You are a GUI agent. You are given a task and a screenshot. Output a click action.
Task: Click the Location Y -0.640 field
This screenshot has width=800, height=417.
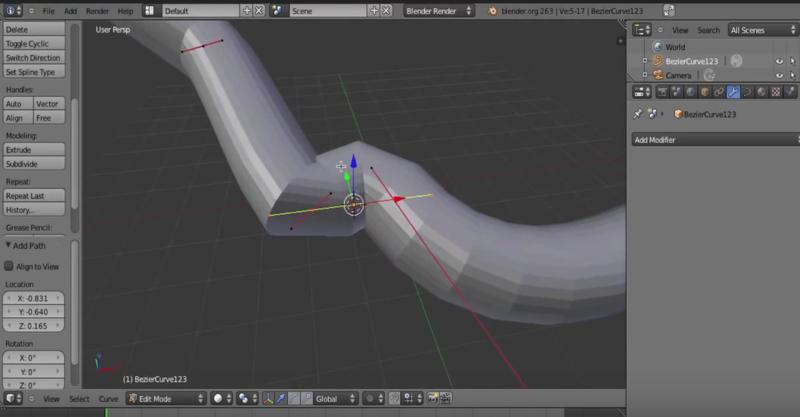click(x=34, y=312)
